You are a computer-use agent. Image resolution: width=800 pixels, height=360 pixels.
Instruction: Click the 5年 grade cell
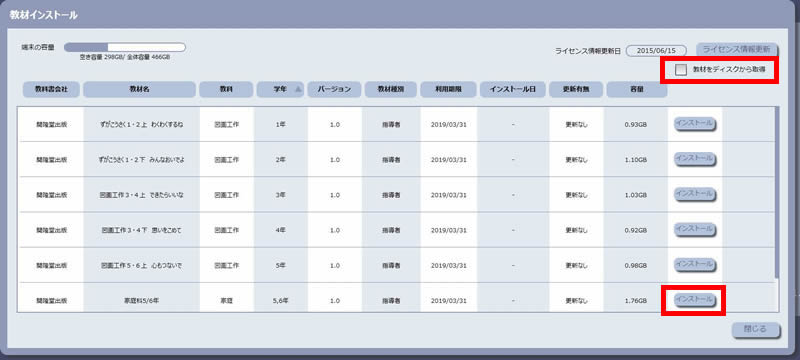(x=281, y=265)
